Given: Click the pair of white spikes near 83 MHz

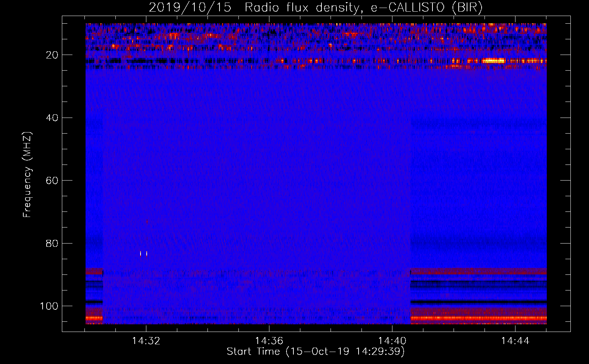Looking at the screenshot, I should [143, 254].
